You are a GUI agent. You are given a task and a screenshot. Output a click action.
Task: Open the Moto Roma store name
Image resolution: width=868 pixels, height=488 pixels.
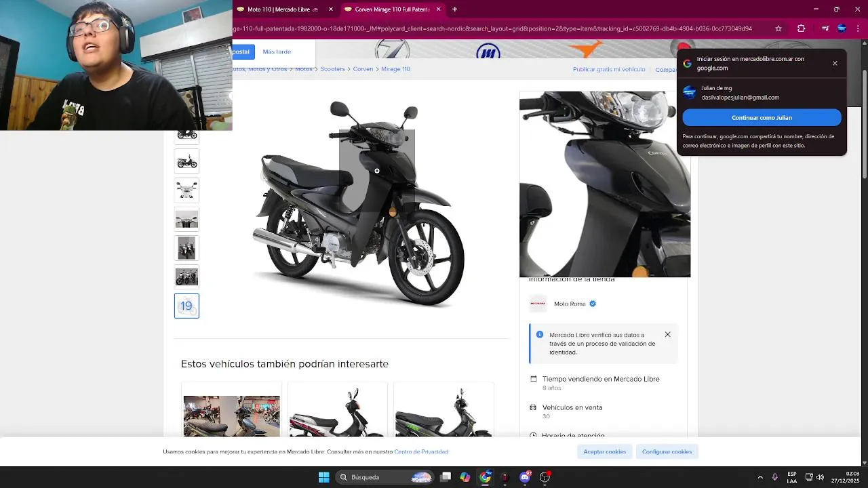[x=570, y=304]
